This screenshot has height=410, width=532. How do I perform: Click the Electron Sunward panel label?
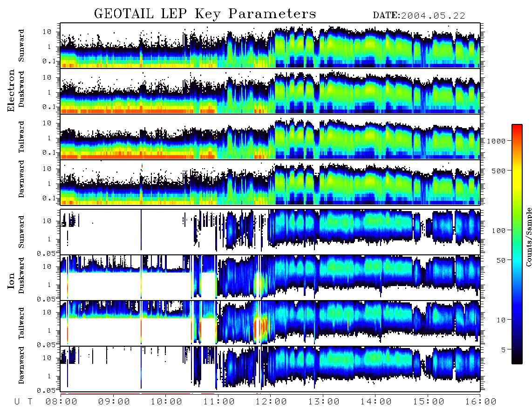click(x=21, y=46)
